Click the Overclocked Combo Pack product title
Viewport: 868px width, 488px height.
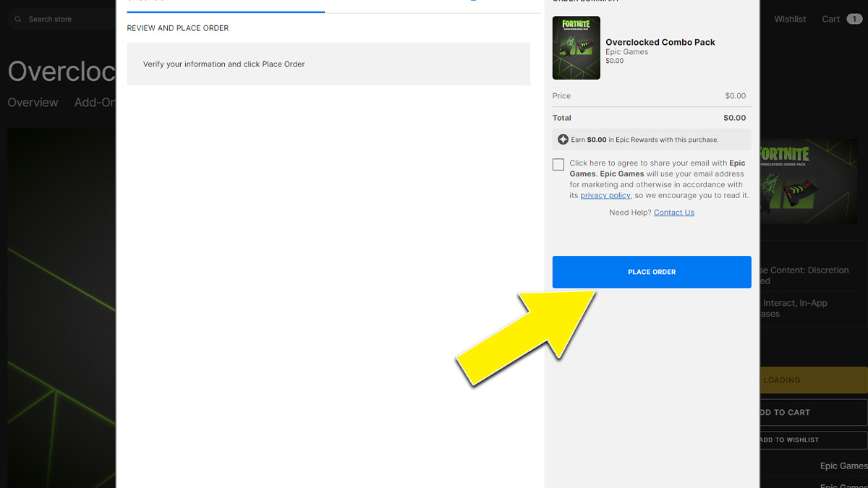pos(660,42)
